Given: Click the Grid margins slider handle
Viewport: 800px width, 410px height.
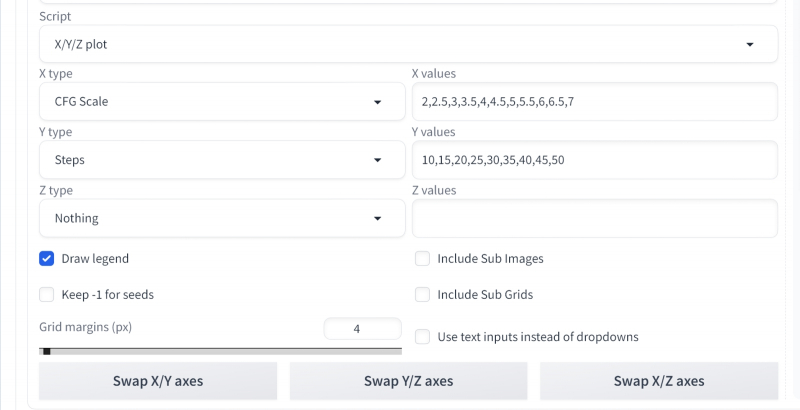Looking at the screenshot, I should pos(46,351).
